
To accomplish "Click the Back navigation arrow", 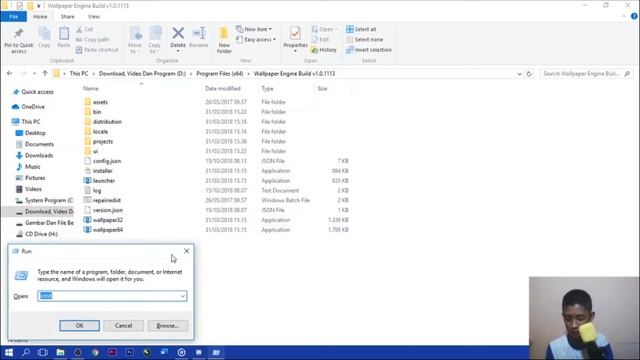I will [10, 73].
